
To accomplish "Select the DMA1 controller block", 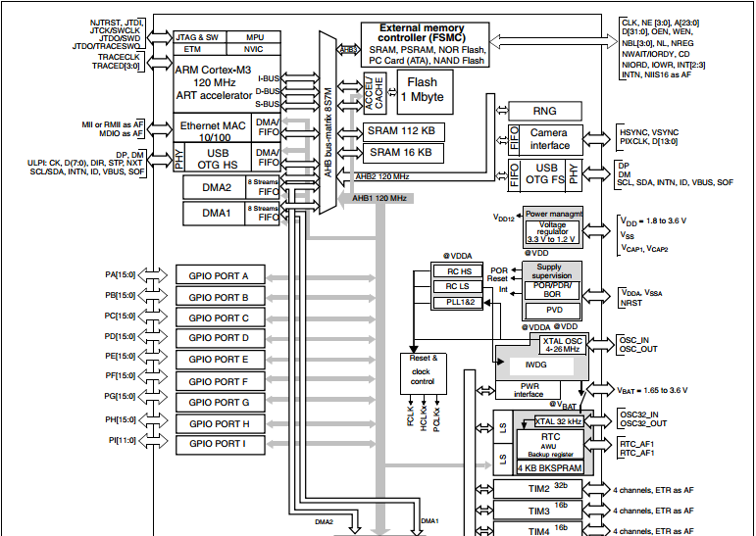I will [214, 213].
